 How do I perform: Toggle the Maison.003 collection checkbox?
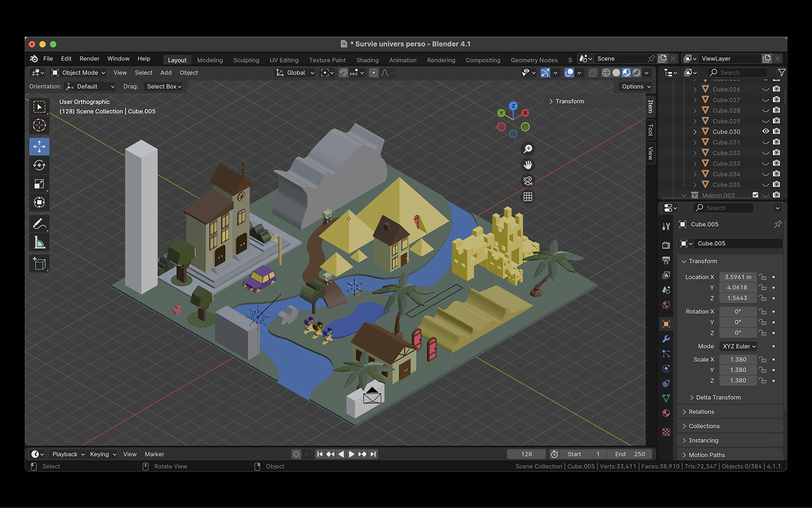coord(755,195)
